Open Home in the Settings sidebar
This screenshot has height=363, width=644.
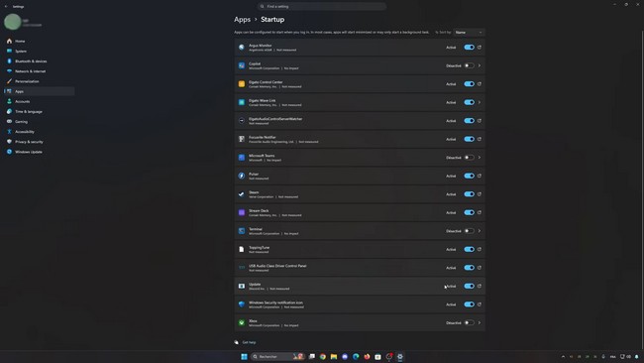[39, 41]
